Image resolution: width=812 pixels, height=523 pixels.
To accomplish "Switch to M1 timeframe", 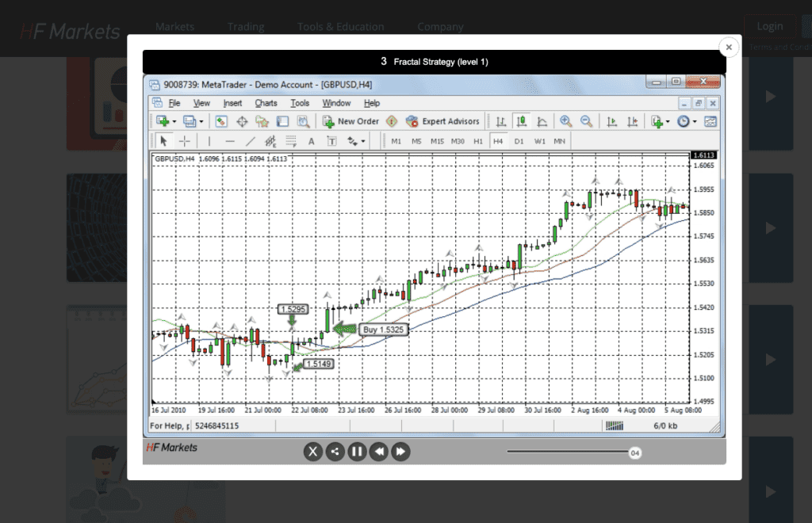I will coord(396,141).
